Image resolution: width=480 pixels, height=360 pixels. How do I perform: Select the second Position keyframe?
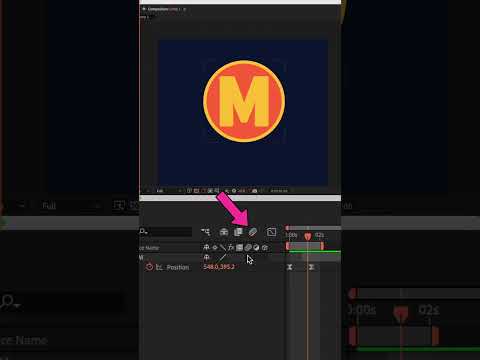tap(311, 267)
